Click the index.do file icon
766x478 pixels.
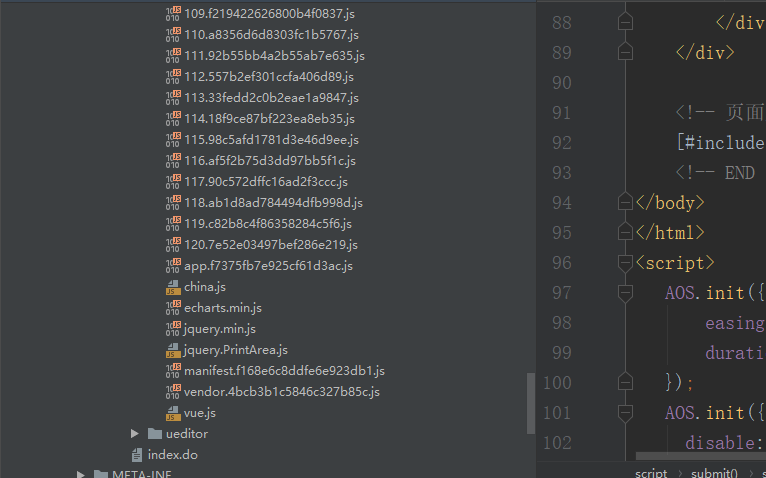point(137,455)
